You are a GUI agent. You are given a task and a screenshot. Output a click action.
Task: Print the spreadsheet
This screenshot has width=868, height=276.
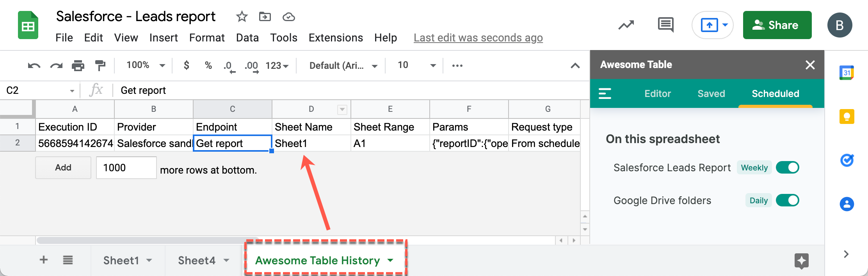78,66
